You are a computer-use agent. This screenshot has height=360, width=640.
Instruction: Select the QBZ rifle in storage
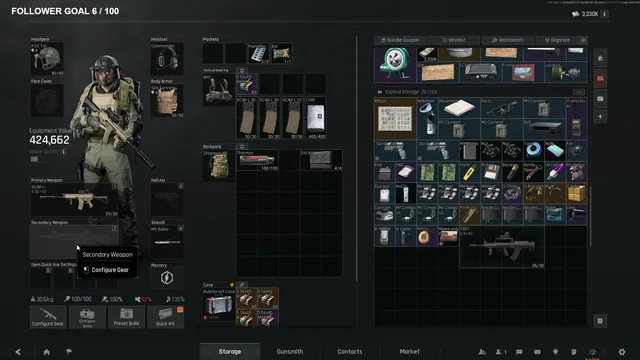point(502,247)
